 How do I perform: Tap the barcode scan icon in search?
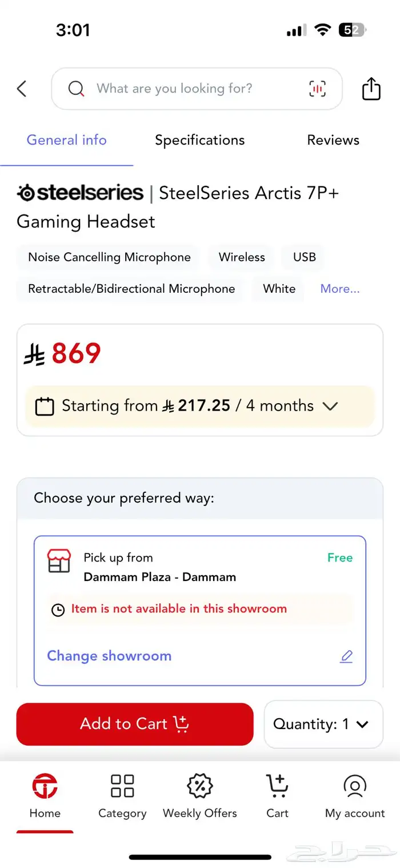[318, 89]
